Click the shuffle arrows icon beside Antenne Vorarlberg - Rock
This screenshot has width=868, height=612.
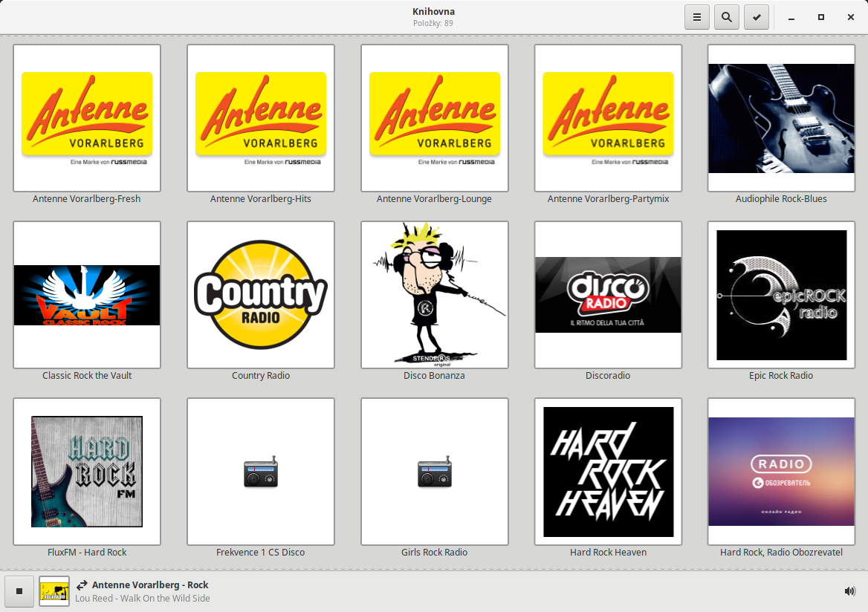click(x=82, y=585)
